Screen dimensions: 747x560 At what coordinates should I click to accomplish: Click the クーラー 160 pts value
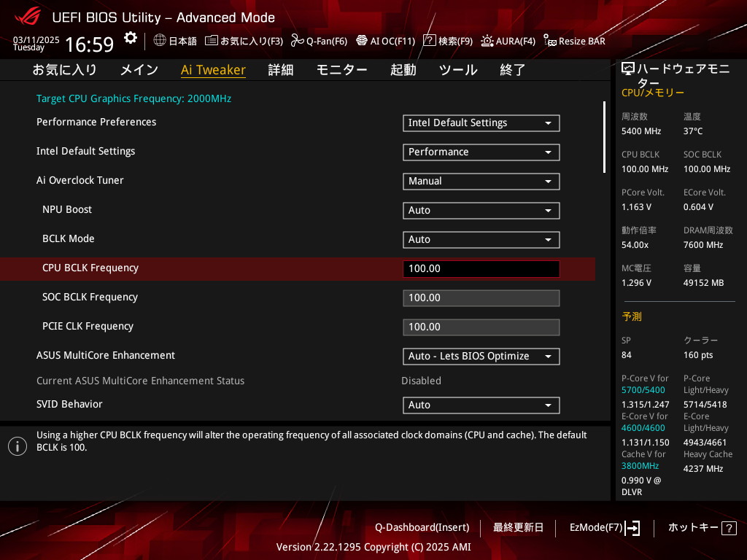point(698,355)
